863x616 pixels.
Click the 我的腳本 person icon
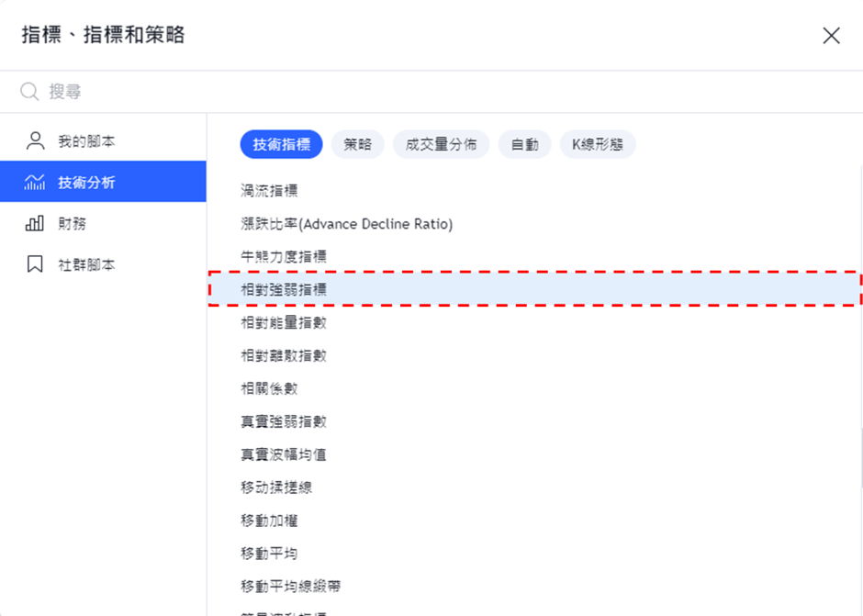pyautogui.click(x=35, y=141)
